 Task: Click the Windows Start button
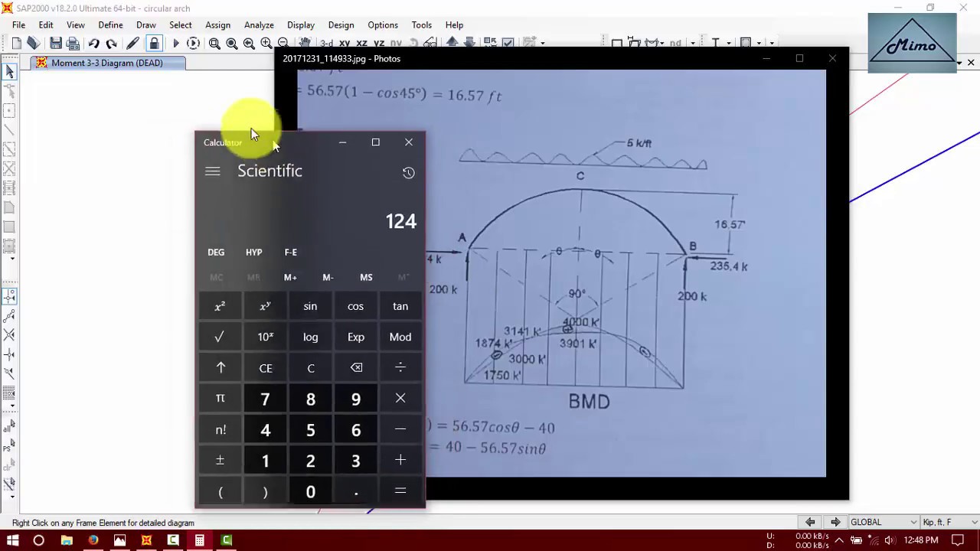(x=12, y=540)
